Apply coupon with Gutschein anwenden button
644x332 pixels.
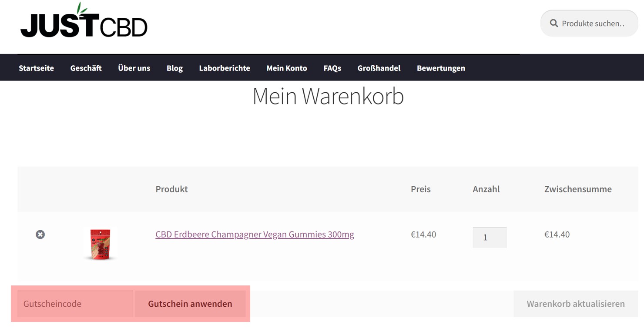tap(190, 304)
